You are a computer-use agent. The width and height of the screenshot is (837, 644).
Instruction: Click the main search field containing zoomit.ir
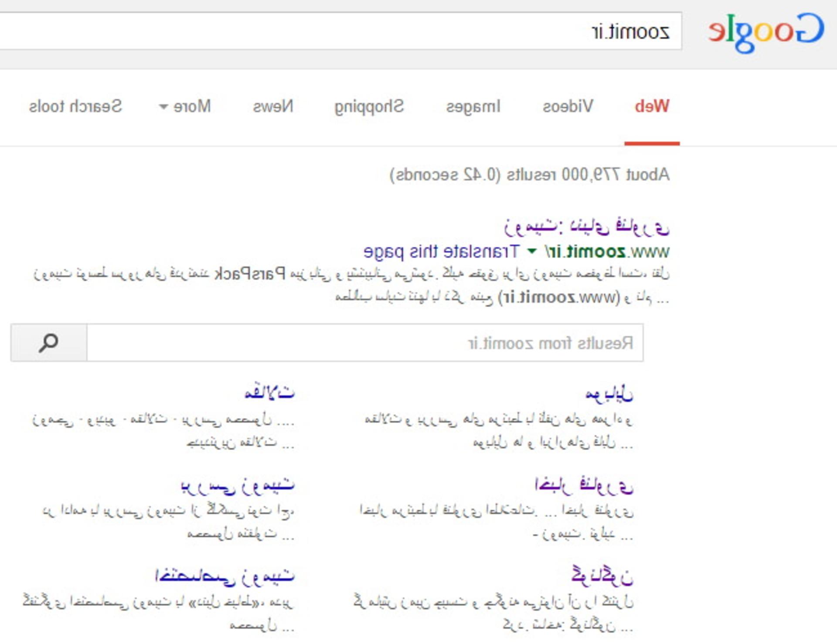tap(341, 31)
